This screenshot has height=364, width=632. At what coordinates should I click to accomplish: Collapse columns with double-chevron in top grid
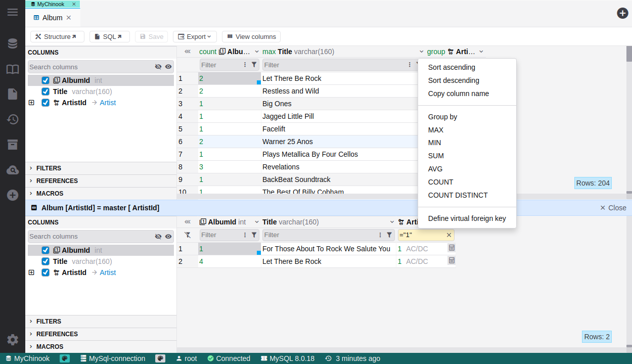188,52
